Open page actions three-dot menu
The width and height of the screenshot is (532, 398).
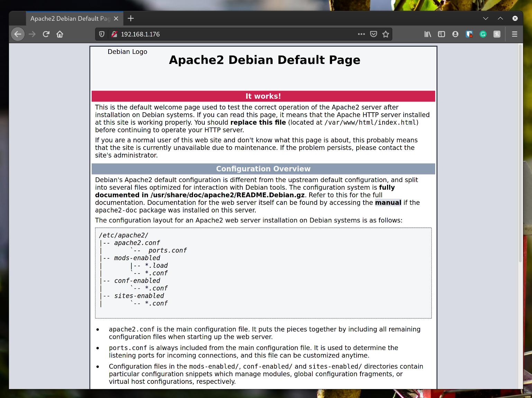pyautogui.click(x=361, y=34)
